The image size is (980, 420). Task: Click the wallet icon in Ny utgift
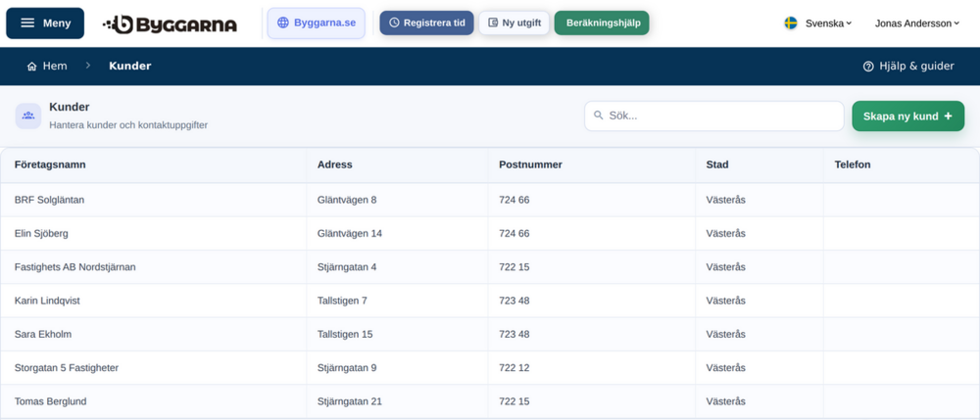pyautogui.click(x=493, y=23)
